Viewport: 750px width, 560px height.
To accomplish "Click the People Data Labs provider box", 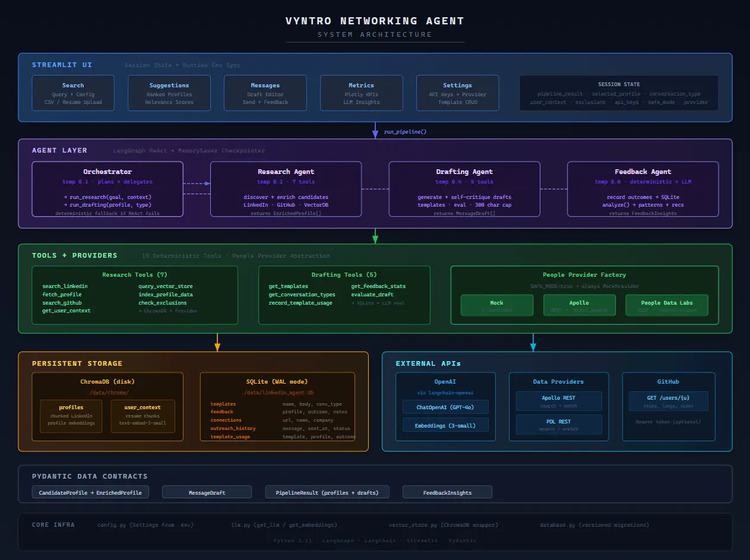I will click(x=666, y=305).
